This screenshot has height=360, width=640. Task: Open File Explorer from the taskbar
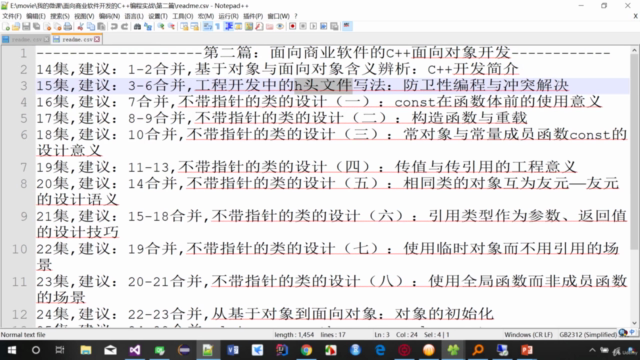86,350
